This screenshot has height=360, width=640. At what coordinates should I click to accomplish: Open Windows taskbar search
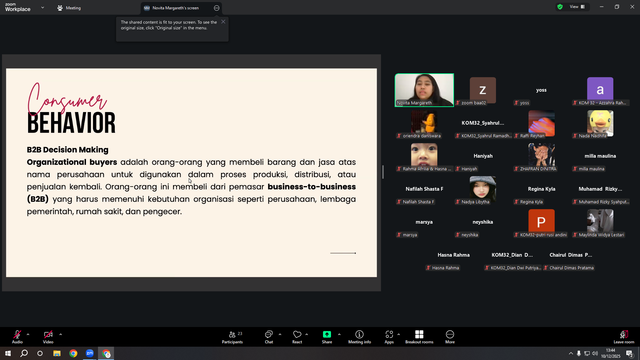click(24, 353)
